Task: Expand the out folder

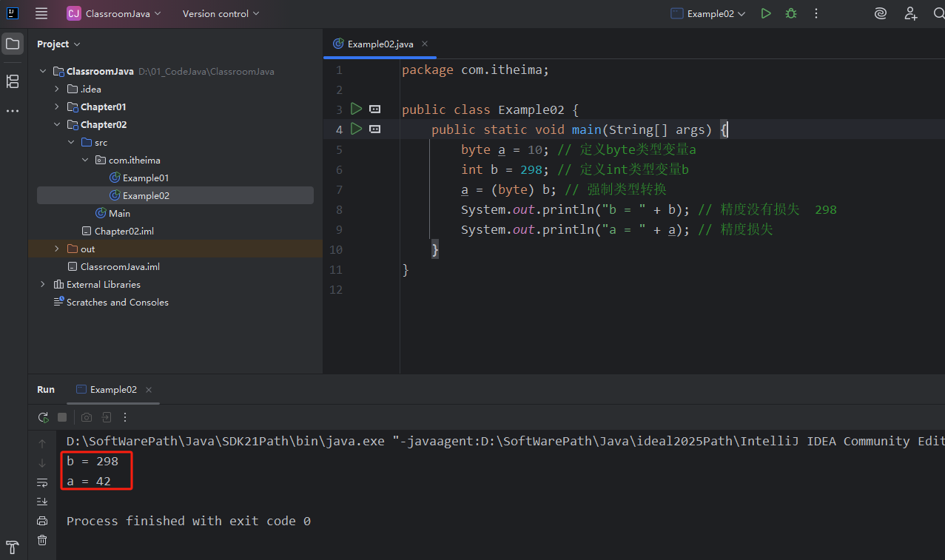Action: click(x=57, y=249)
